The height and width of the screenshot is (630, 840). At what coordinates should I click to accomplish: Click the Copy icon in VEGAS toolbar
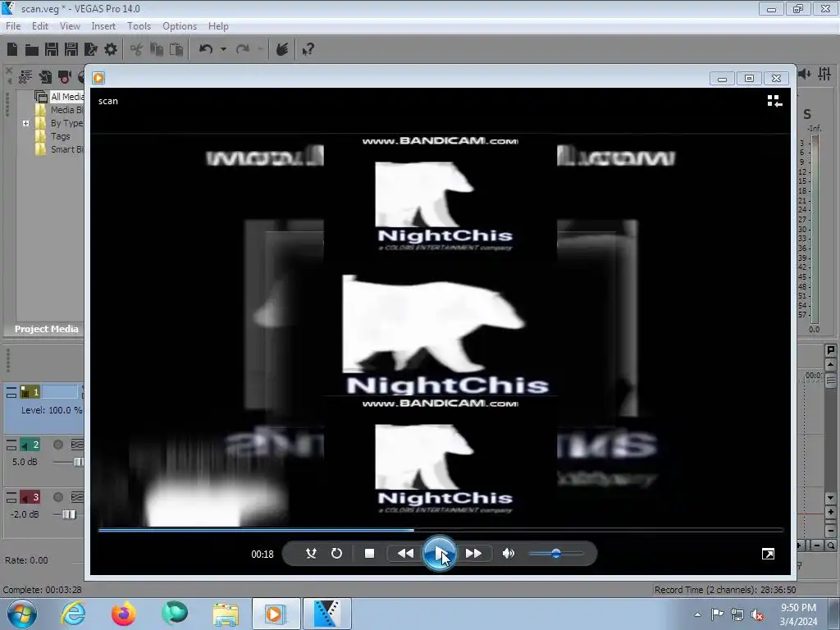pos(157,49)
